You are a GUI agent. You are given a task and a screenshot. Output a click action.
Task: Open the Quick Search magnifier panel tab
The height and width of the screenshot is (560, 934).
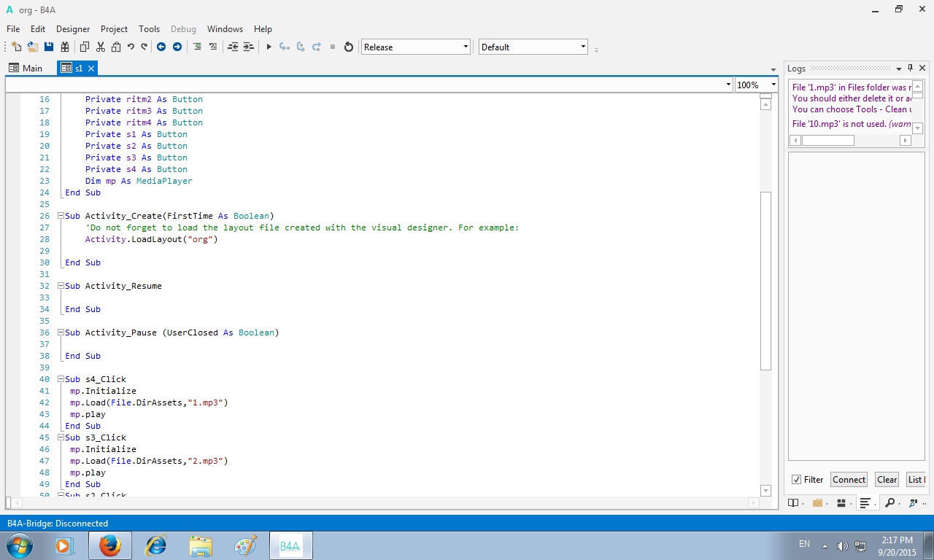tap(889, 503)
